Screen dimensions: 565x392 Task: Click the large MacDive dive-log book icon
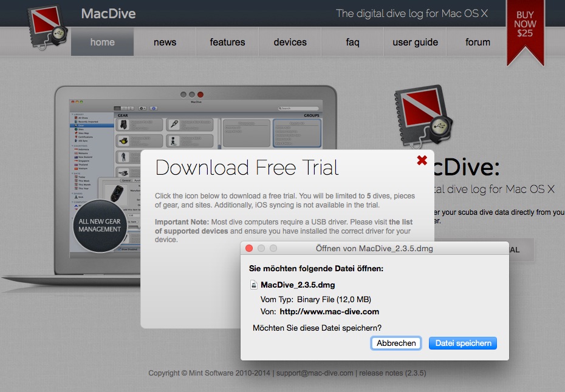coord(423,117)
